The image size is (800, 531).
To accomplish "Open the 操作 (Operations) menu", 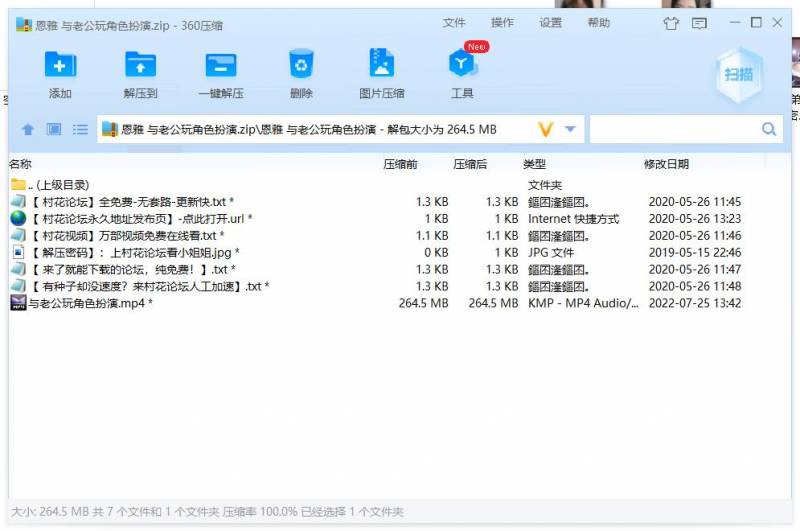I will pos(502,23).
